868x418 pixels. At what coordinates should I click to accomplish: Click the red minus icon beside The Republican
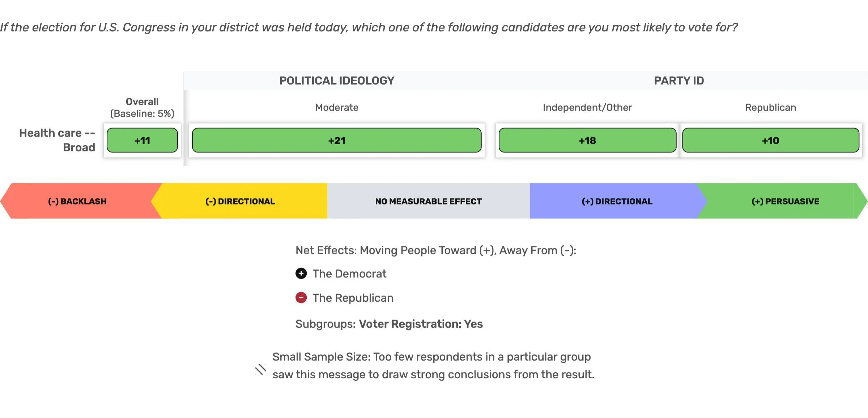point(301,298)
